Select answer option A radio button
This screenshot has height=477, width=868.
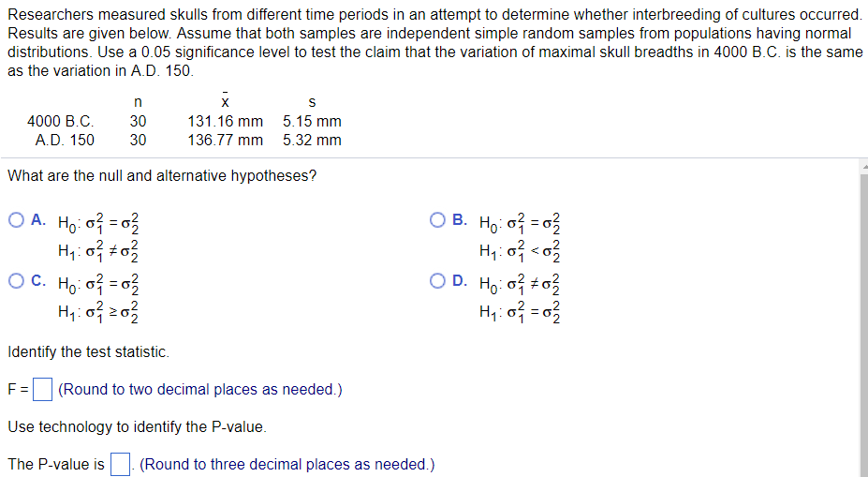[x=17, y=221]
